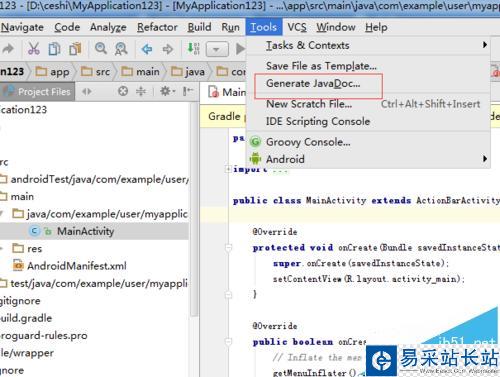The height and width of the screenshot is (377, 500).
Task: Open the Navigate menu
Action: [22, 27]
